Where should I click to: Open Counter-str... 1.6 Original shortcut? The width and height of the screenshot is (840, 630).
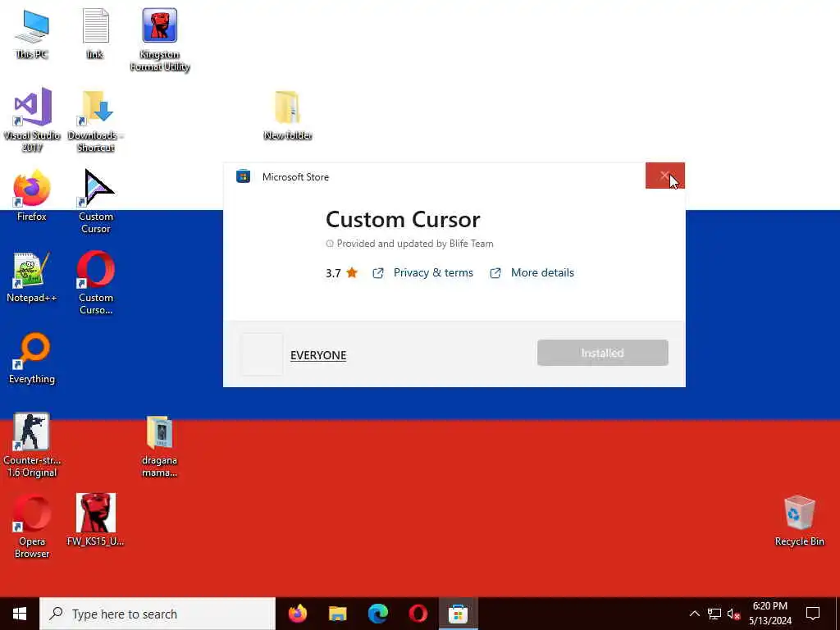tap(32, 445)
